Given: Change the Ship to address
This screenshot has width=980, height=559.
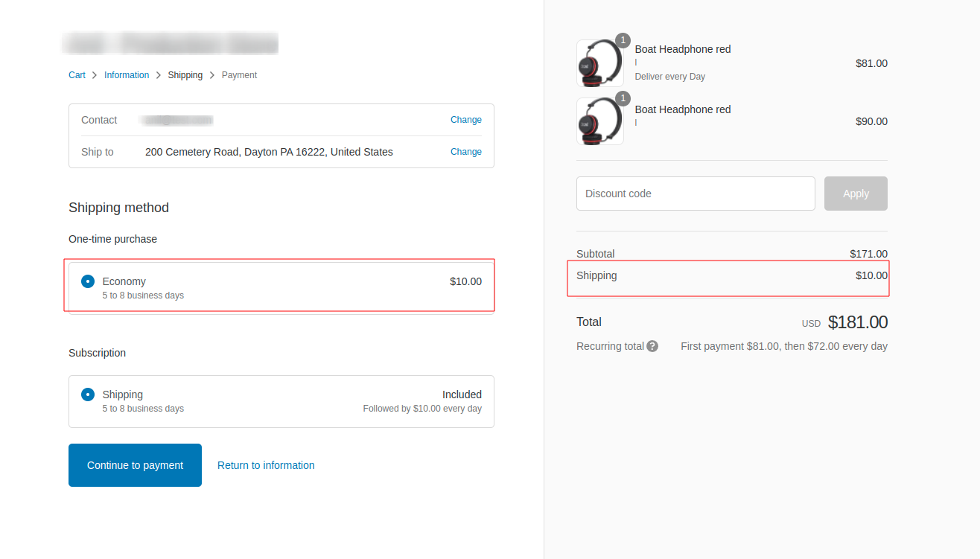Looking at the screenshot, I should click(465, 152).
